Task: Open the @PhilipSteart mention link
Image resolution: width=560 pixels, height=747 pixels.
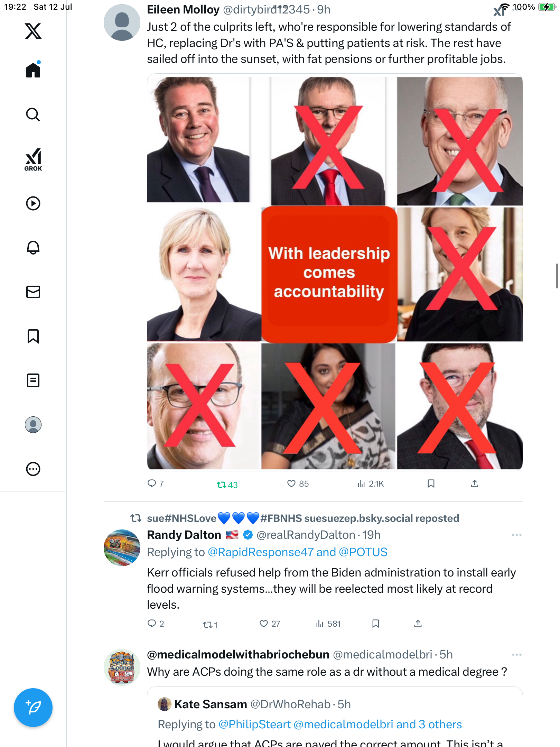Action: 254,724
